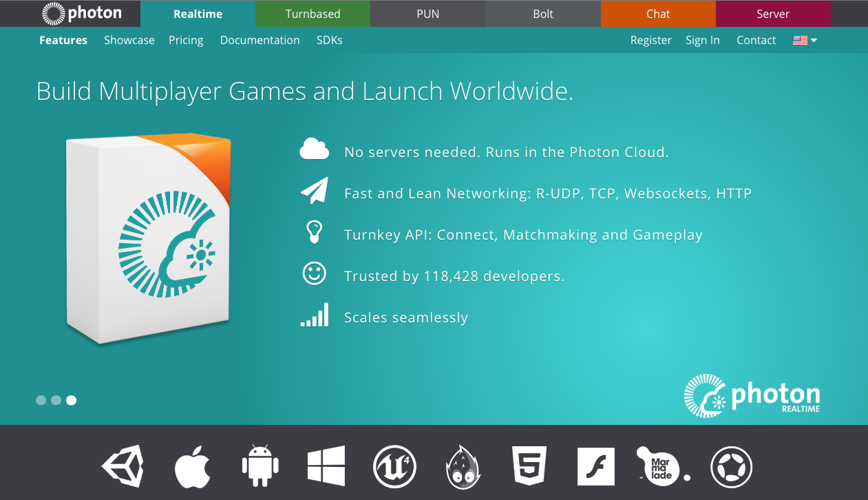Open the Showcase link

tap(129, 40)
